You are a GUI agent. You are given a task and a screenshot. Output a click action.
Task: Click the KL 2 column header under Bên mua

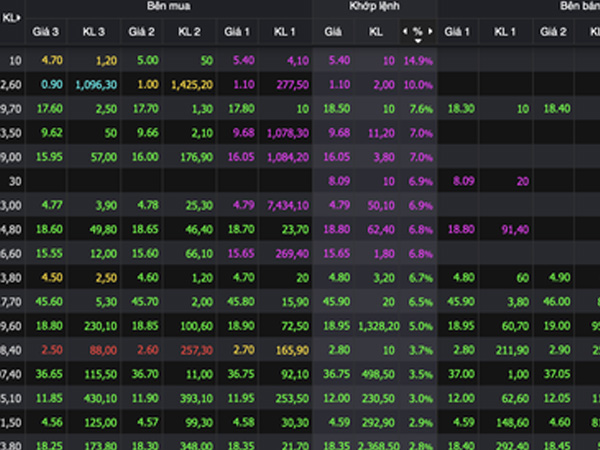(190, 33)
